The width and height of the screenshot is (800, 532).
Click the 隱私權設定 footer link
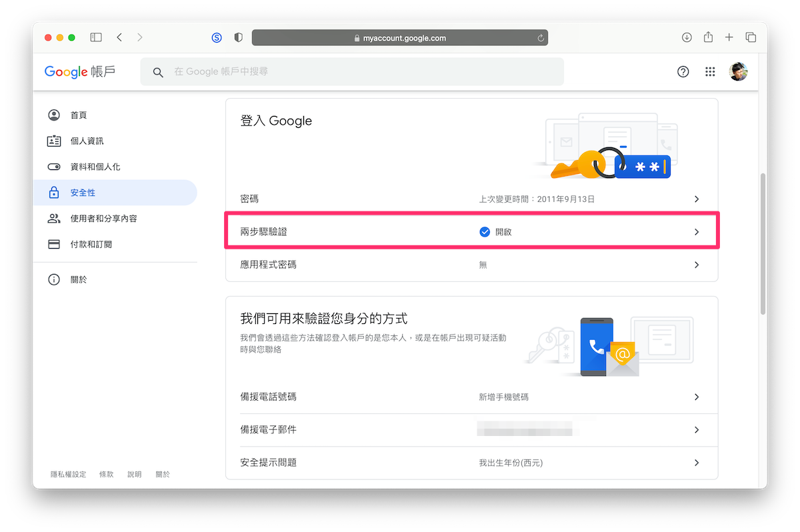(x=69, y=475)
